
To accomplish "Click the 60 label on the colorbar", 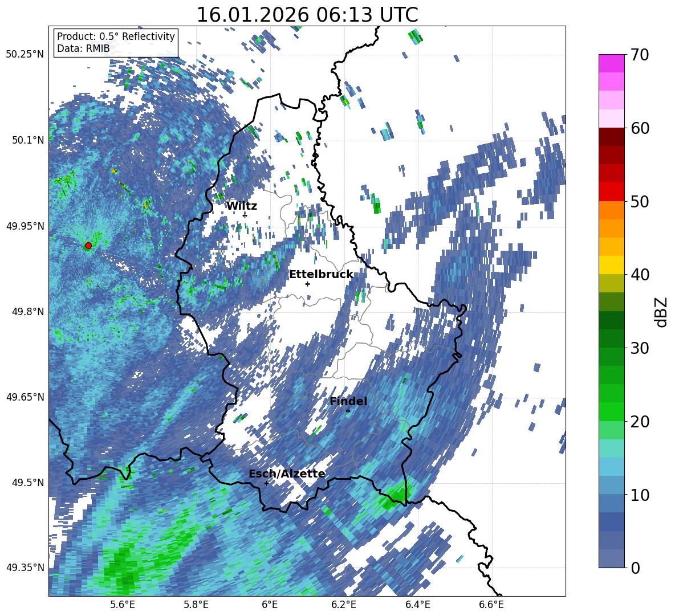I will pos(639,128).
